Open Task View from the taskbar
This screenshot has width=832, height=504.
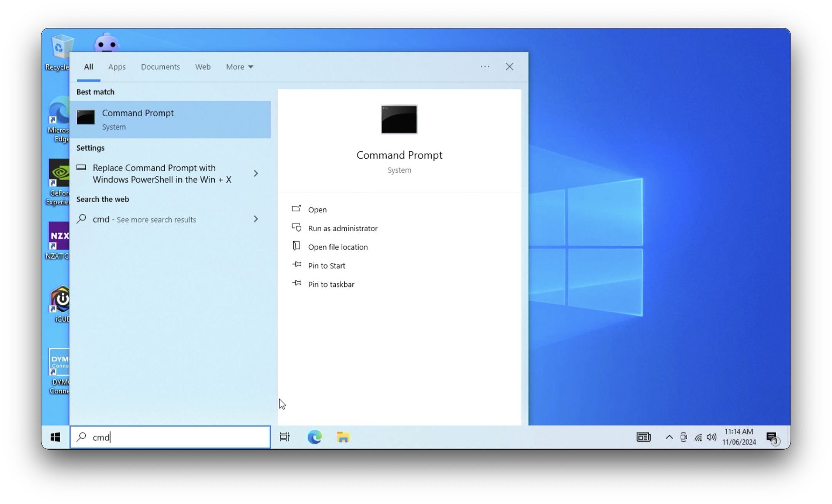[285, 437]
